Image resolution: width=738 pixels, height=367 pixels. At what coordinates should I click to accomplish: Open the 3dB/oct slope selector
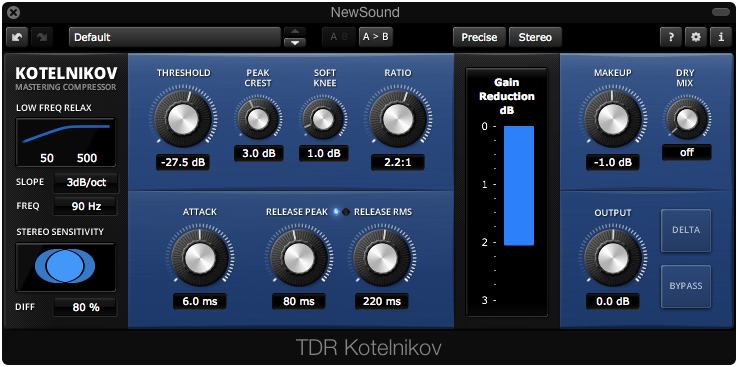click(86, 183)
